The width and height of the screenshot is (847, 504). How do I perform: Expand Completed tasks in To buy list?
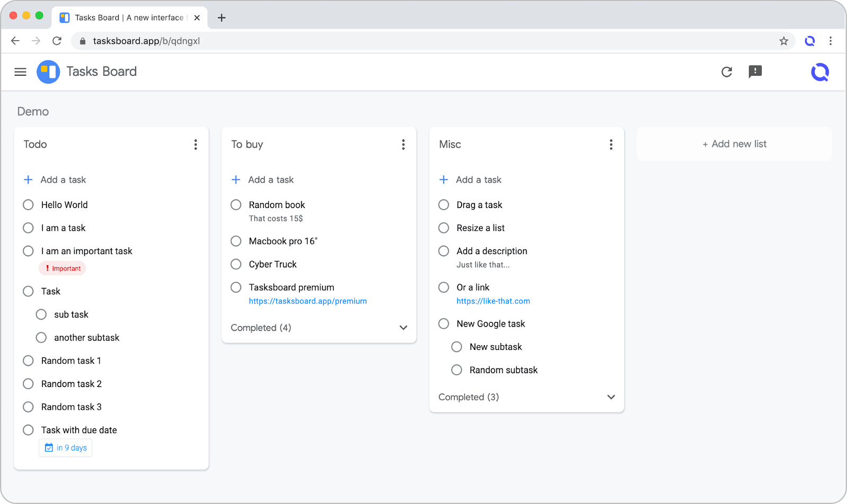click(x=403, y=328)
